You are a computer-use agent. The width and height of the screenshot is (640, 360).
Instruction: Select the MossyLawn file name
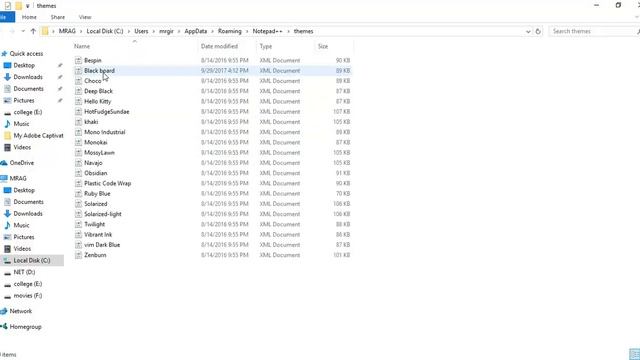pyautogui.click(x=99, y=152)
